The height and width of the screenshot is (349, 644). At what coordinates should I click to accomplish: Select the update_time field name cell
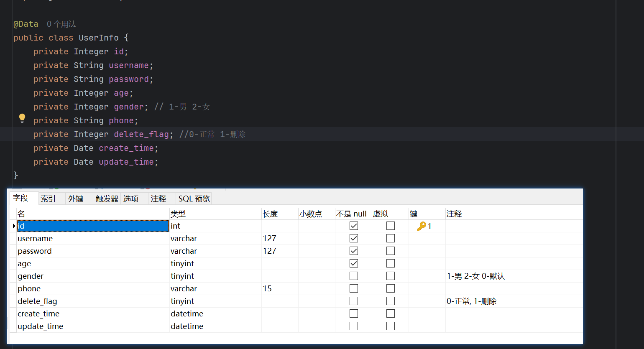point(93,326)
